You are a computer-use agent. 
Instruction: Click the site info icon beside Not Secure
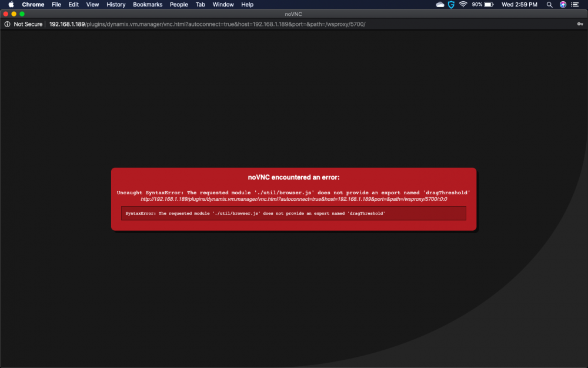click(7, 24)
